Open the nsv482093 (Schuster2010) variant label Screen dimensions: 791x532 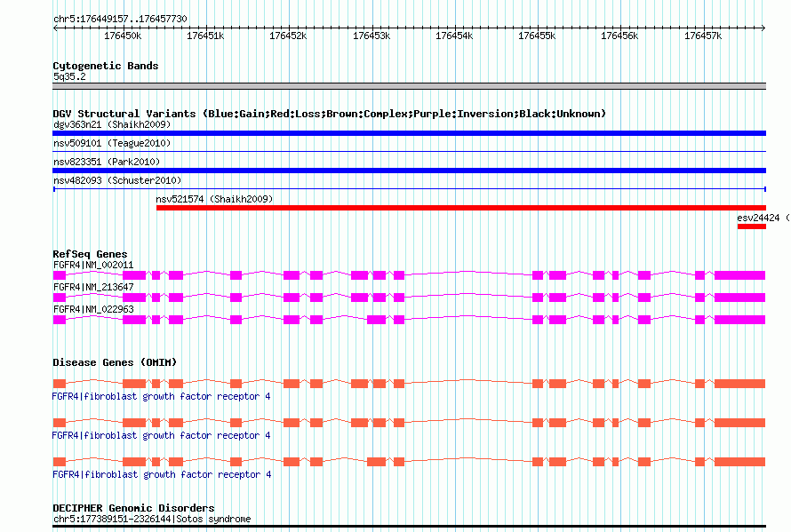pyautogui.click(x=117, y=180)
